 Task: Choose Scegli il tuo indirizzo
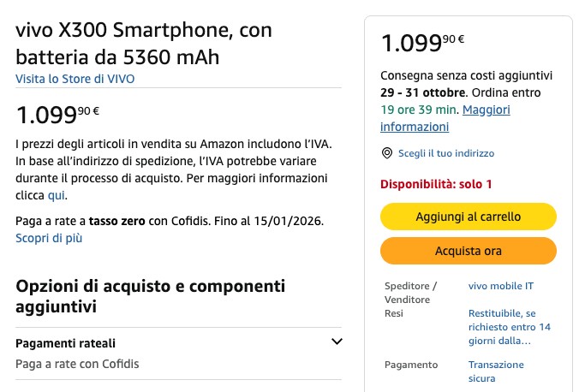445,153
